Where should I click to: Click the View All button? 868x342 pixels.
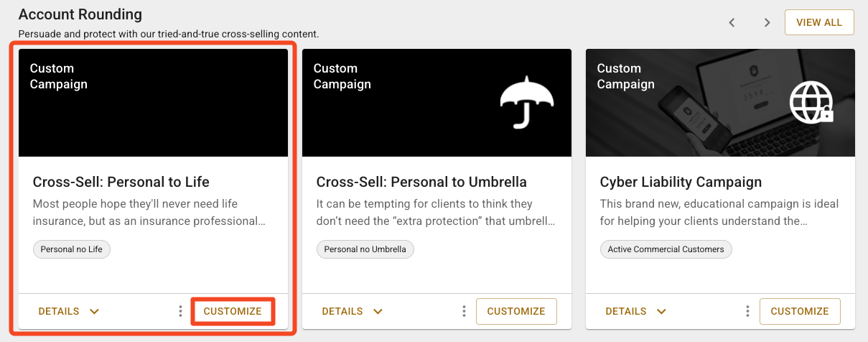point(818,22)
